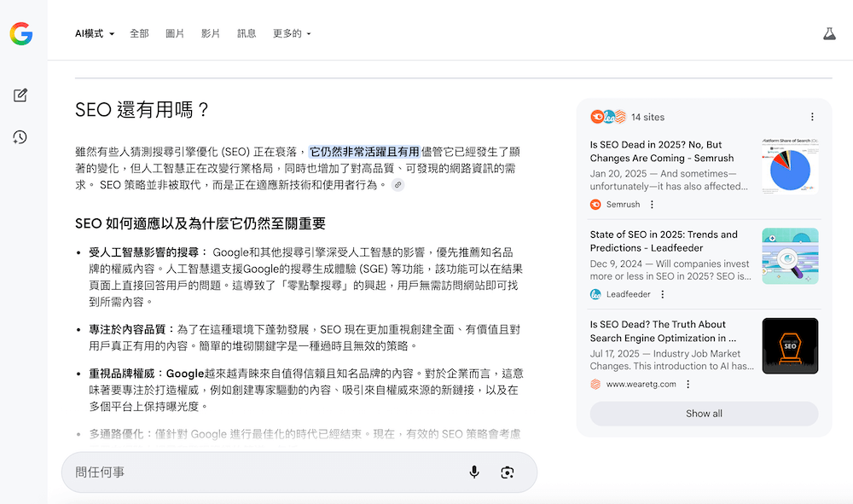Switch to the 訊息 tab
Image resolution: width=853 pixels, height=504 pixels.
pos(247,34)
